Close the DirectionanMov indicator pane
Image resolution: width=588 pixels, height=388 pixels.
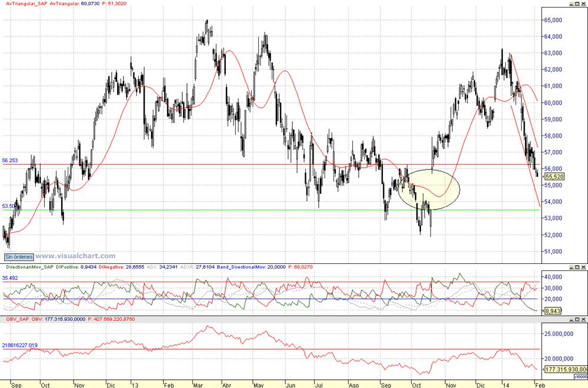click(x=583, y=267)
